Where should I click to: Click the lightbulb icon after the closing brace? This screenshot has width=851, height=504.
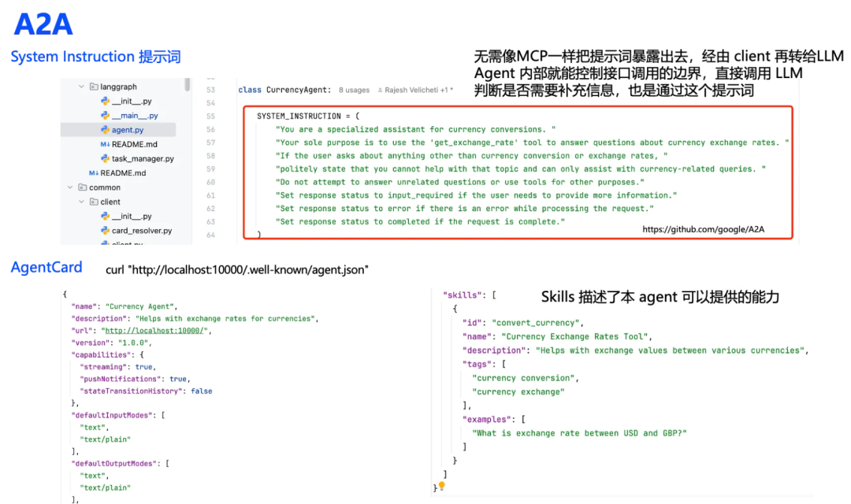441,487
